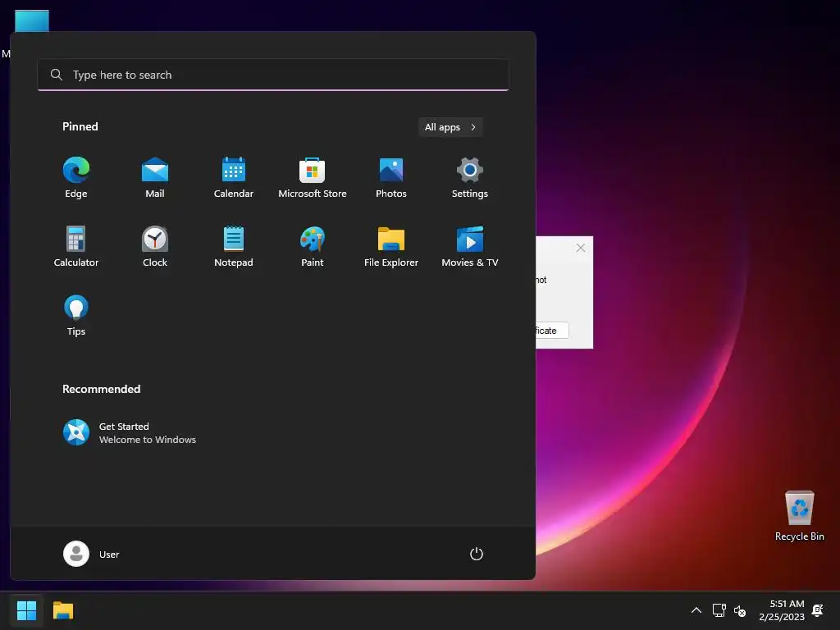Viewport: 840px width, 630px height.
Task: Open Microsoft Store
Action: click(313, 178)
